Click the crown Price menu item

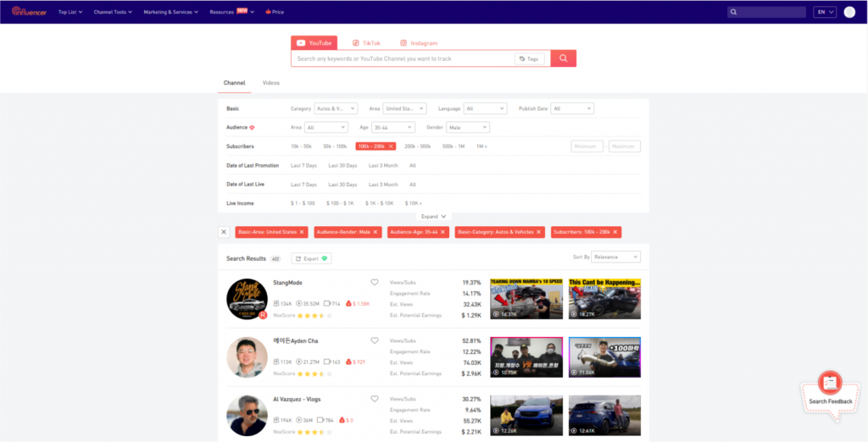275,12
